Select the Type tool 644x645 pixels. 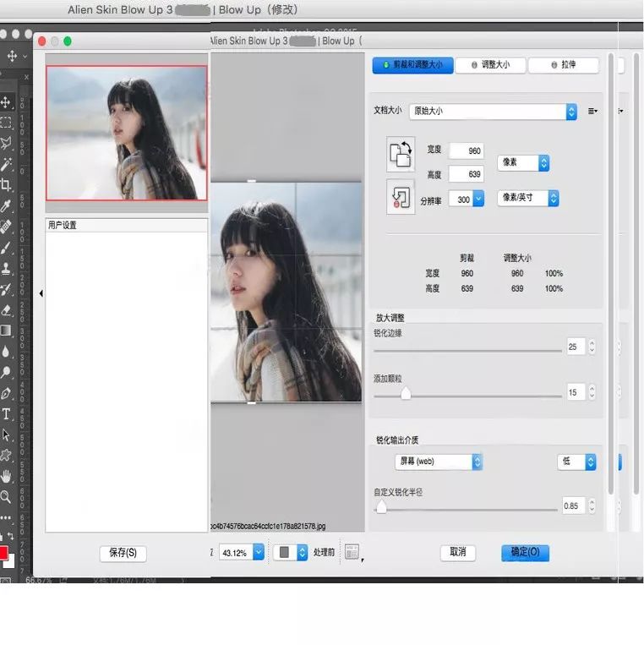pyautogui.click(x=6, y=414)
